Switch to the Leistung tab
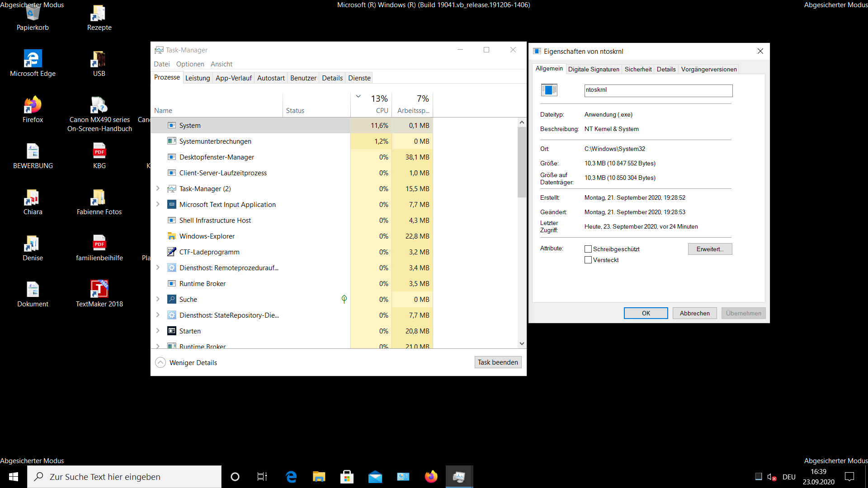The height and width of the screenshot is (488, 868). coord(198,78)
